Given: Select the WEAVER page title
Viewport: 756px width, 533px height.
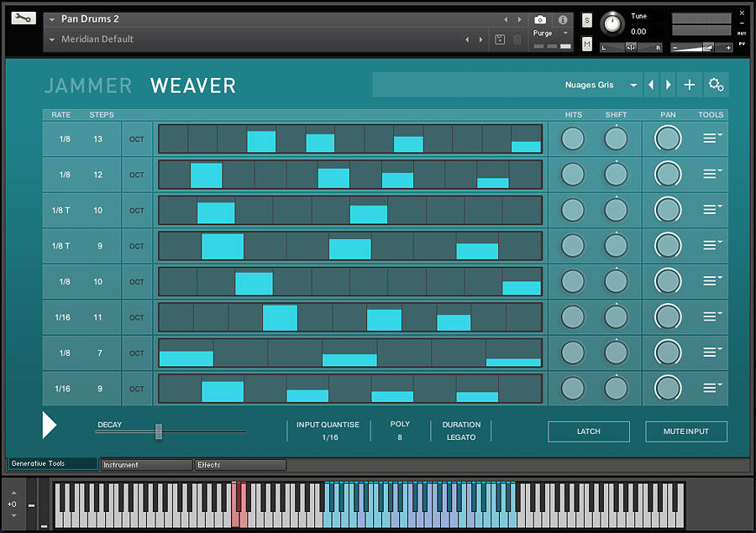Looking at the screenshot, I should click(x=193, y=86).
